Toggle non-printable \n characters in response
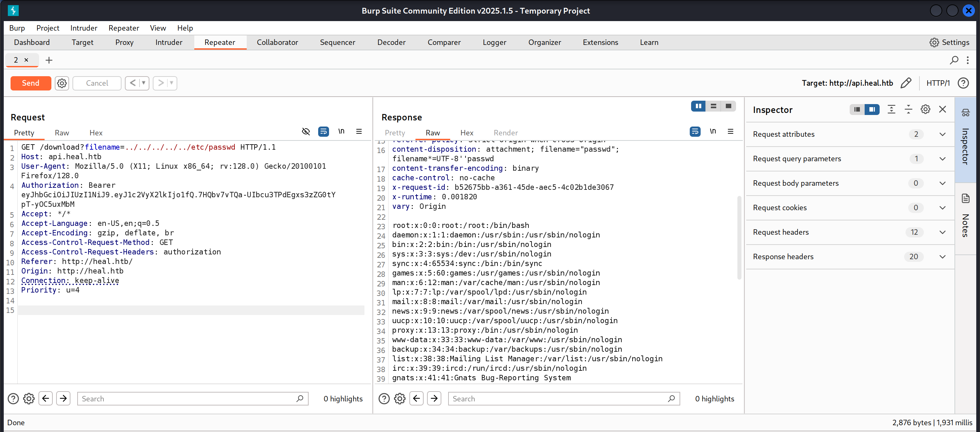The height and width of the screenshot is (432, 980). (x=713, y=132)
